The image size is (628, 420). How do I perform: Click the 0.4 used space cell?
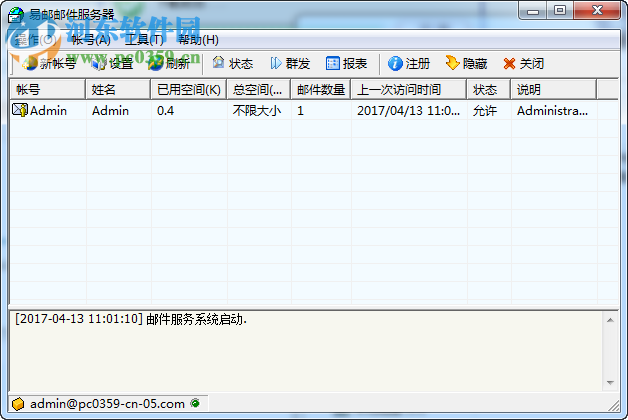pos(165,111)
